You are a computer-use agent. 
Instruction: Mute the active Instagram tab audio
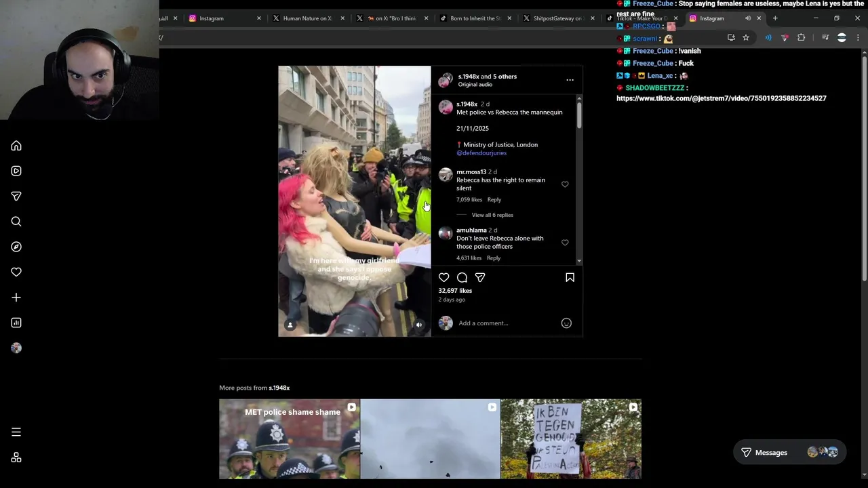click(x=748, y=18)
